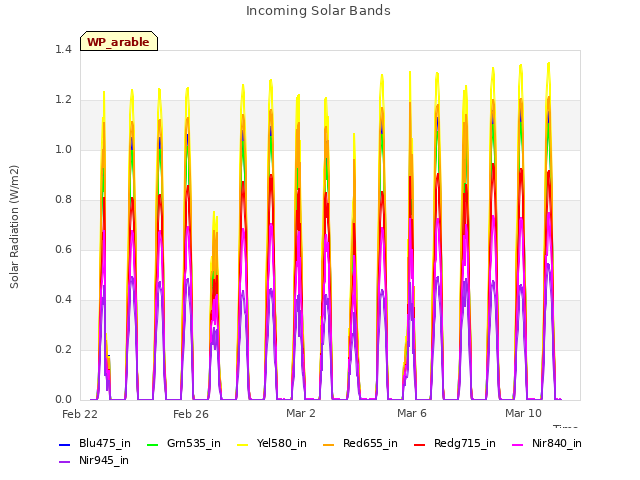Viewport: 640px width, 480px height.
Task: Click the Mar 2 x-axis tick label
Action: [x=301, y=413]
